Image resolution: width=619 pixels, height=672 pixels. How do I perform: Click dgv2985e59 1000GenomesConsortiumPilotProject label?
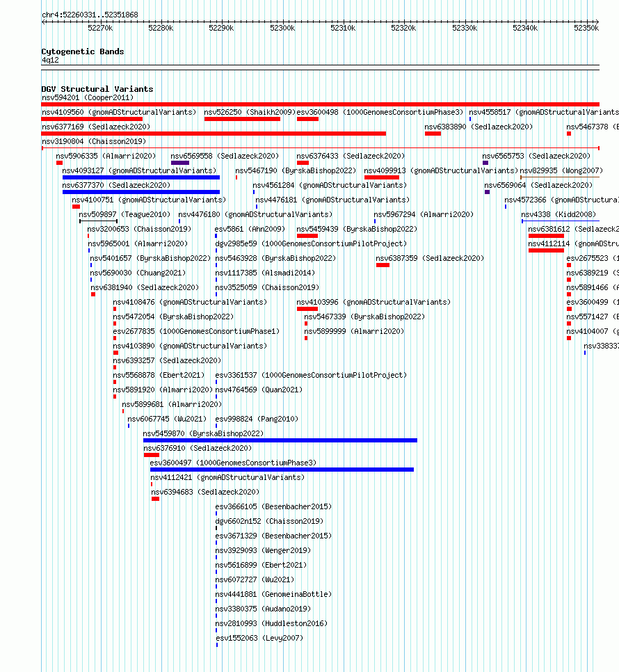tap(311, 243)
